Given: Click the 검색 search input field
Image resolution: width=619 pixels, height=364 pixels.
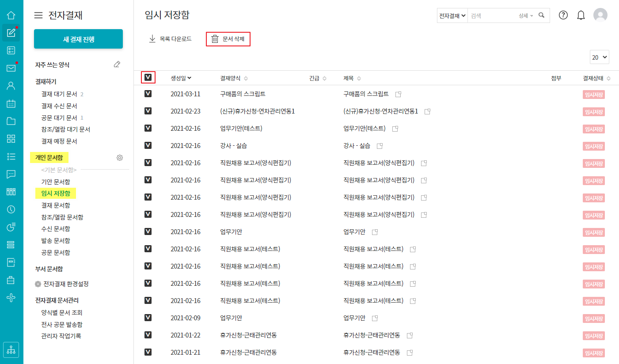Looking at the screenshot, I should pyautogui.click(x=491, y=15).
